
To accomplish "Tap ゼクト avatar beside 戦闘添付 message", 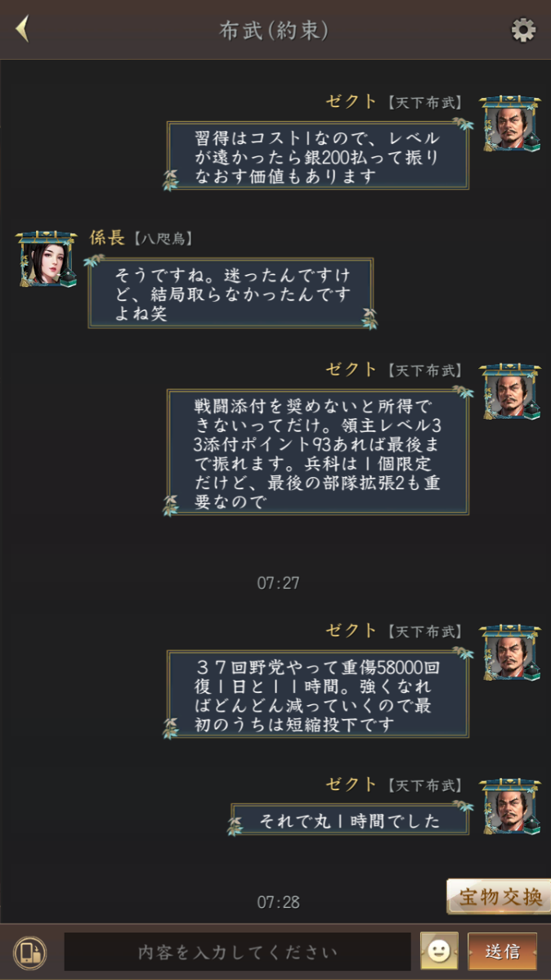I will pyautogui.click(x=510, y=391).
